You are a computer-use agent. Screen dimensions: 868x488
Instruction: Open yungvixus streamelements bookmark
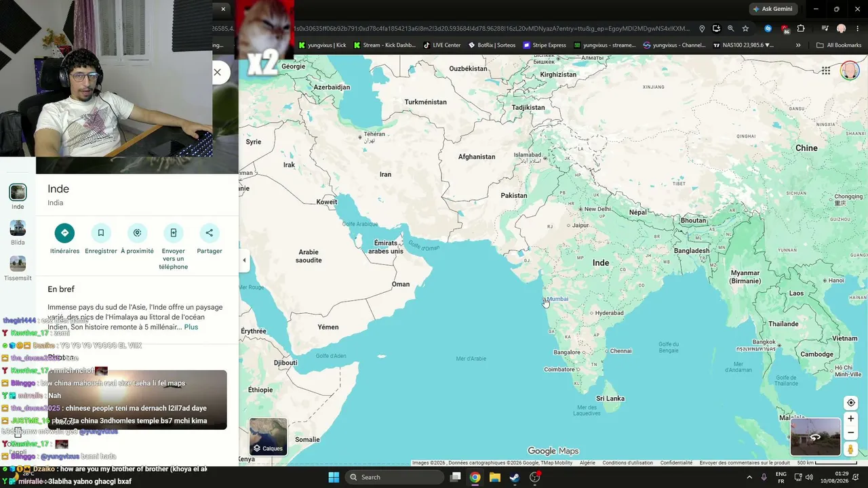coord(605,45)
